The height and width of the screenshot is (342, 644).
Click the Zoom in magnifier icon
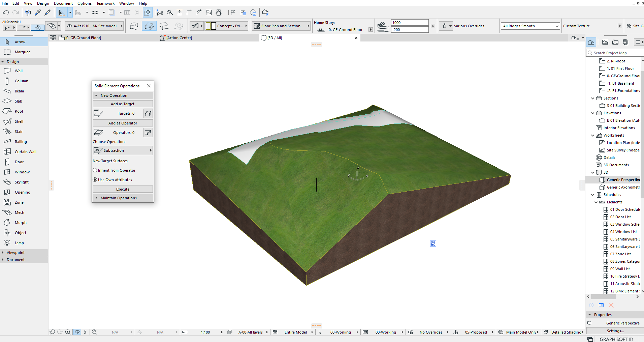click(68, 332)
